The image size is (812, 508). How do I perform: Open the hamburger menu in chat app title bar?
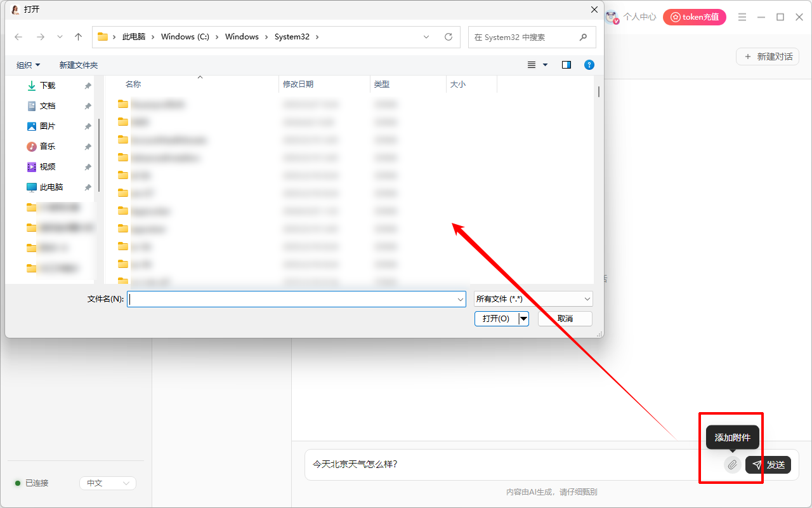tap(742, 17)
